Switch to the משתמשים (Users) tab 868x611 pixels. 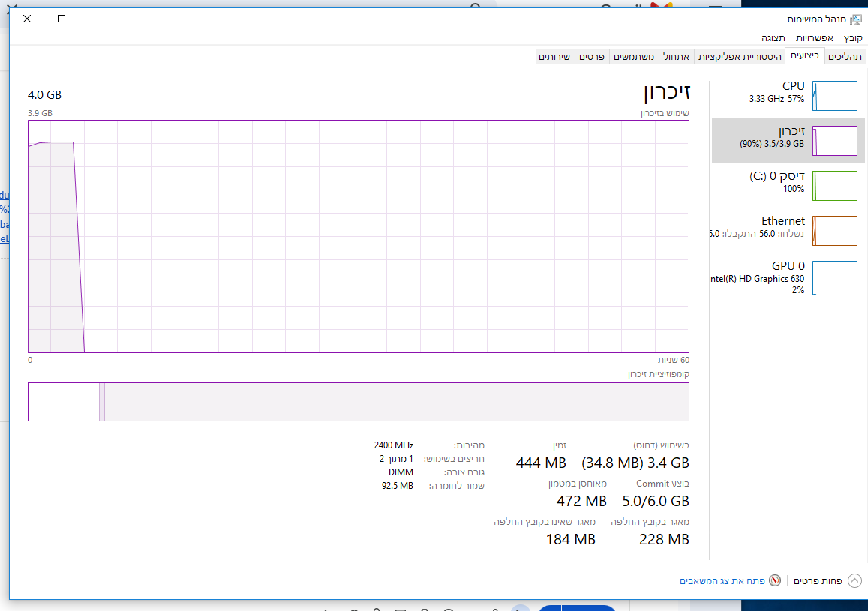pyautogui.click(x=634, y=57)
